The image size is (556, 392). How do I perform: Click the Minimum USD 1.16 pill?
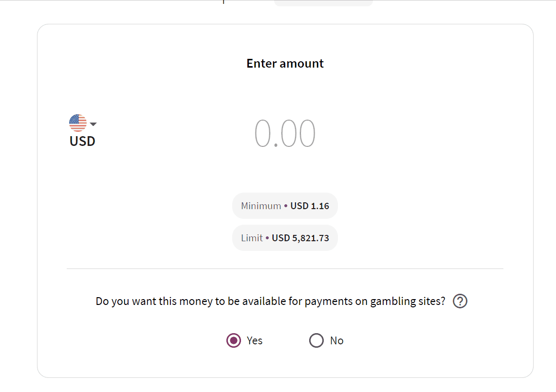(285, 205)
